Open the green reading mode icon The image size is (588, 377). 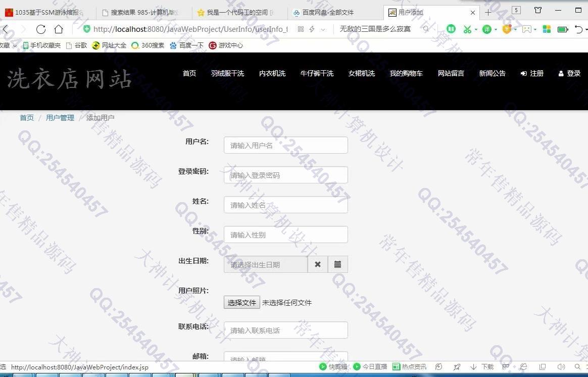(x=451, y=29)
